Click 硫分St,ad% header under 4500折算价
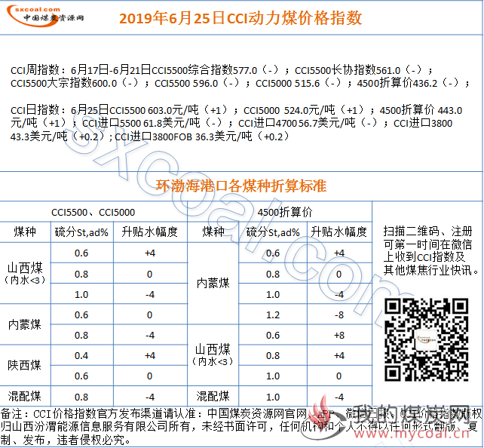 (273, 232)
